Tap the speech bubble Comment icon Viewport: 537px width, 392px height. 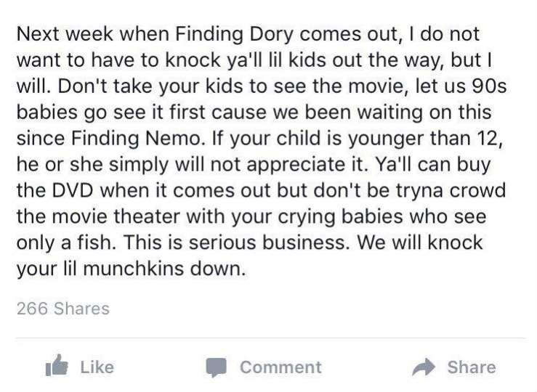[217, 367]
